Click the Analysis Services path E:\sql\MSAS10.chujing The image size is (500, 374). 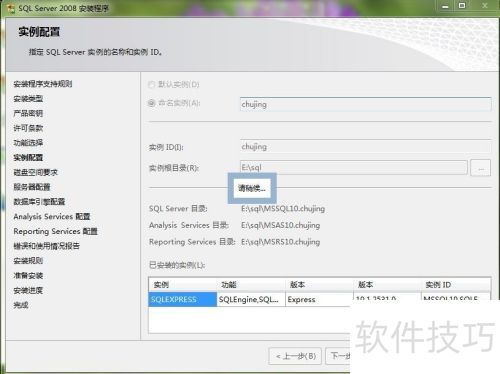(280, 225)
